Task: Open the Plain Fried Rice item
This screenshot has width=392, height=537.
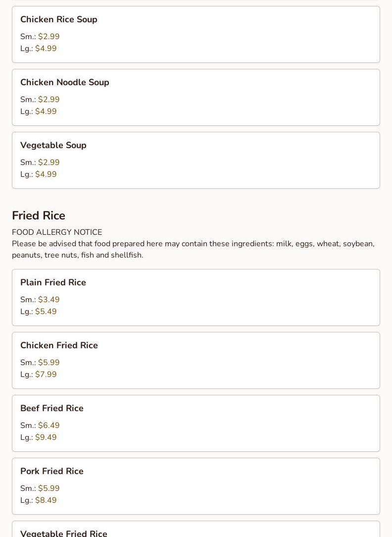Action: click(x=53, y=282)
